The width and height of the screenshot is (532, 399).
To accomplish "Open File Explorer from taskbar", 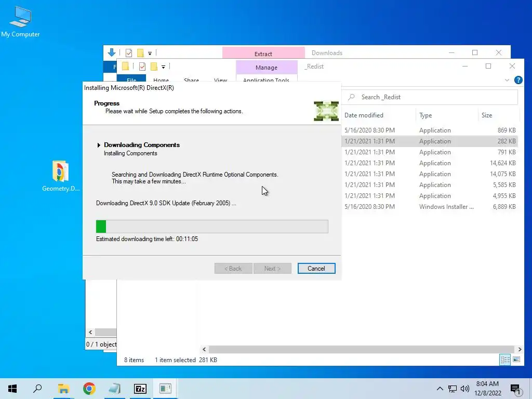I will [63, 389].
